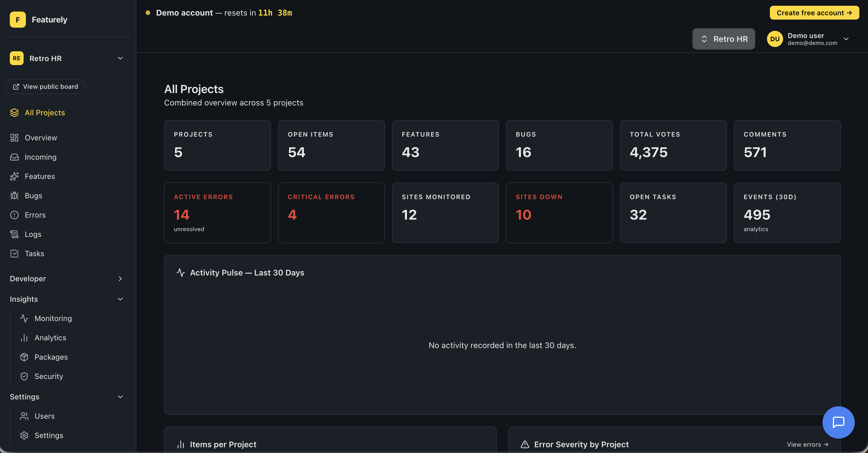
Task: Open the chat support bubble icon
Action: tap(838, 422)
